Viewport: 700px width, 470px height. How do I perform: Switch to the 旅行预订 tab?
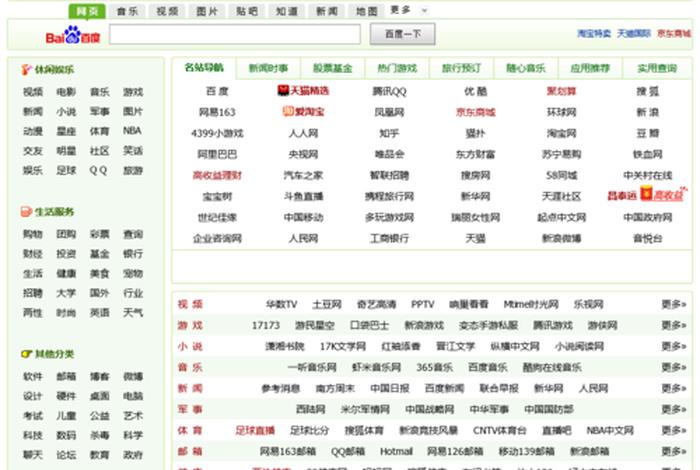(461, 68)
